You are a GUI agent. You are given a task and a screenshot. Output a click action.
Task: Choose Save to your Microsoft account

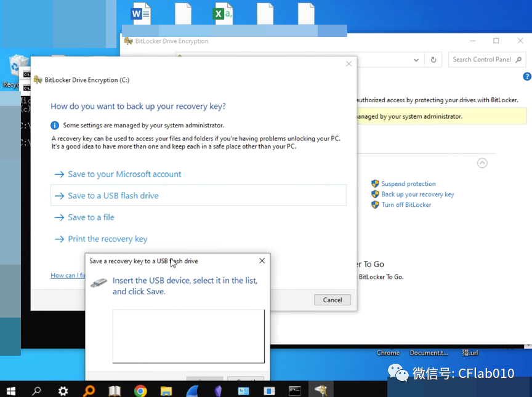(124, 174)
